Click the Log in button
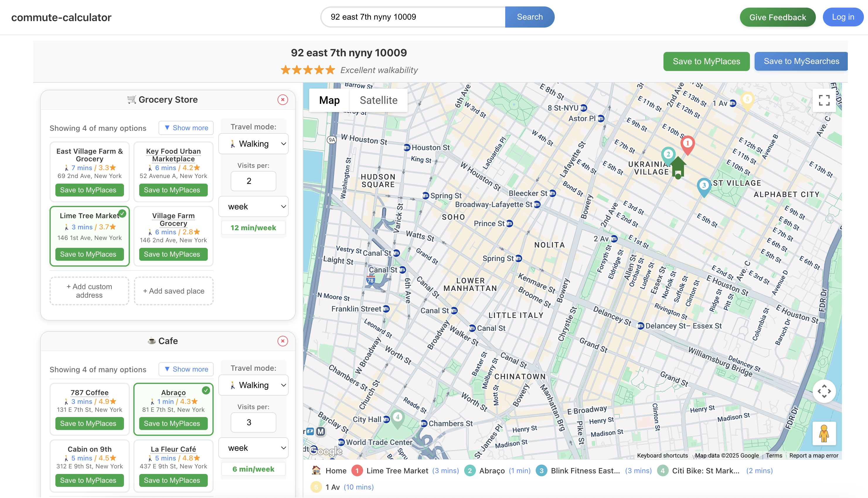The width and height of the screenshot is (868, 498). [843, 17]
